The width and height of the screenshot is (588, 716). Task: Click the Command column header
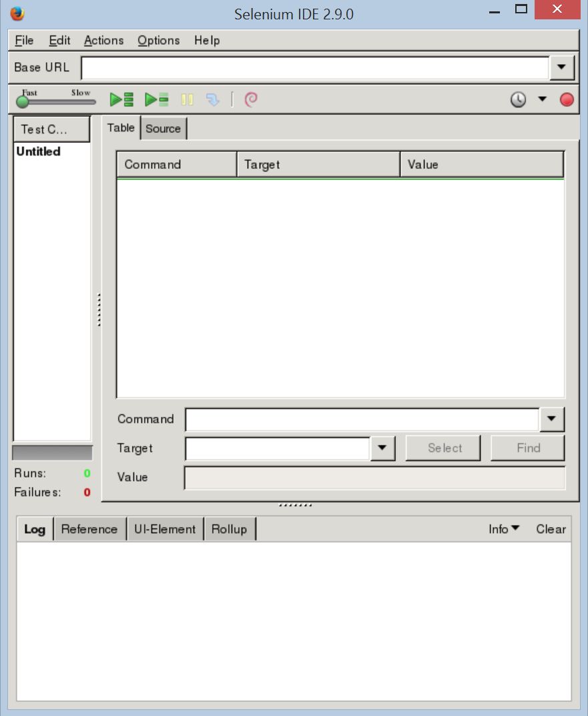177,164
